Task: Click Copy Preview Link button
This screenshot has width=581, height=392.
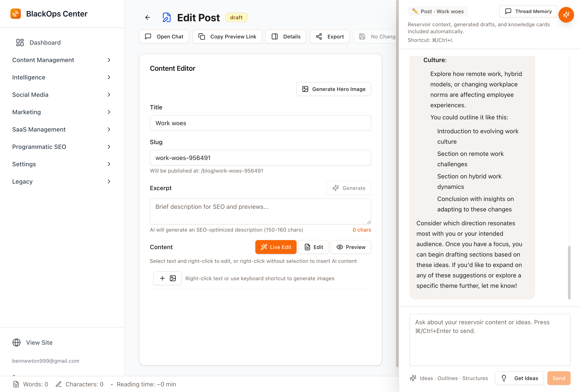Action: click(x=227, y=36)
